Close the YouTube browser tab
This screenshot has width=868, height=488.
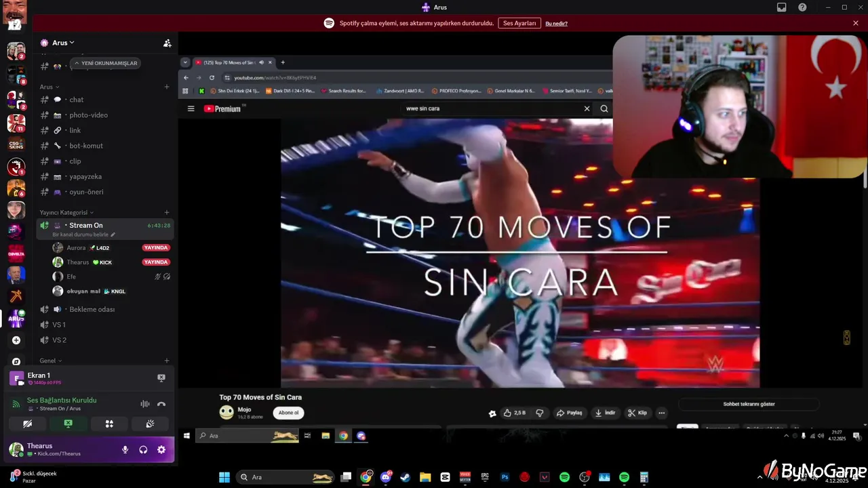270,62
